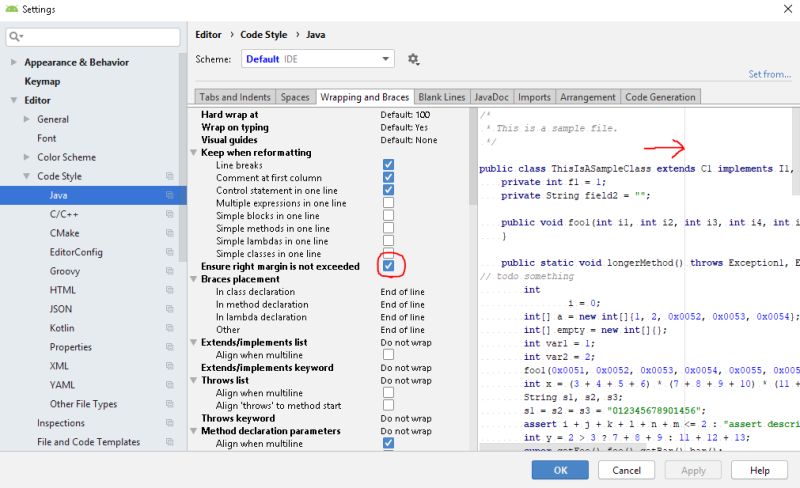Switch to the Spaces tab
The width and height of the screenshot is (800, 488).
coord(295,97)
